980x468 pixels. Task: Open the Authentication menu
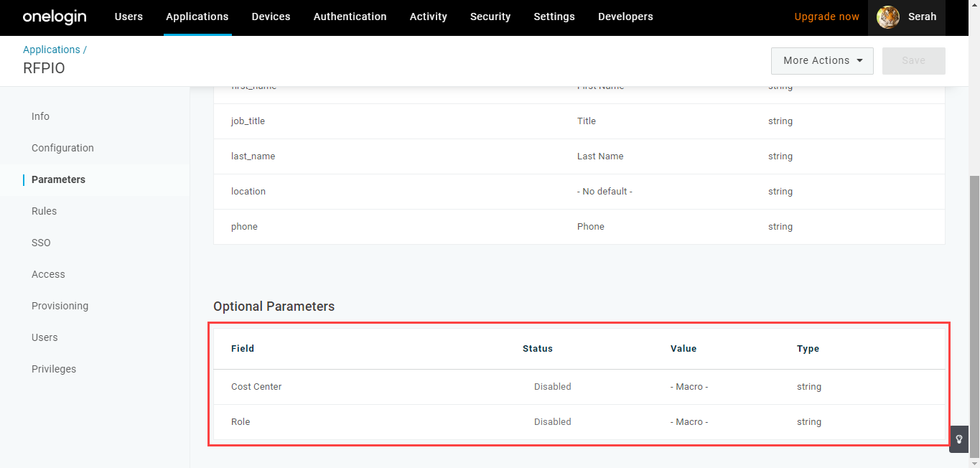point(350,17)
